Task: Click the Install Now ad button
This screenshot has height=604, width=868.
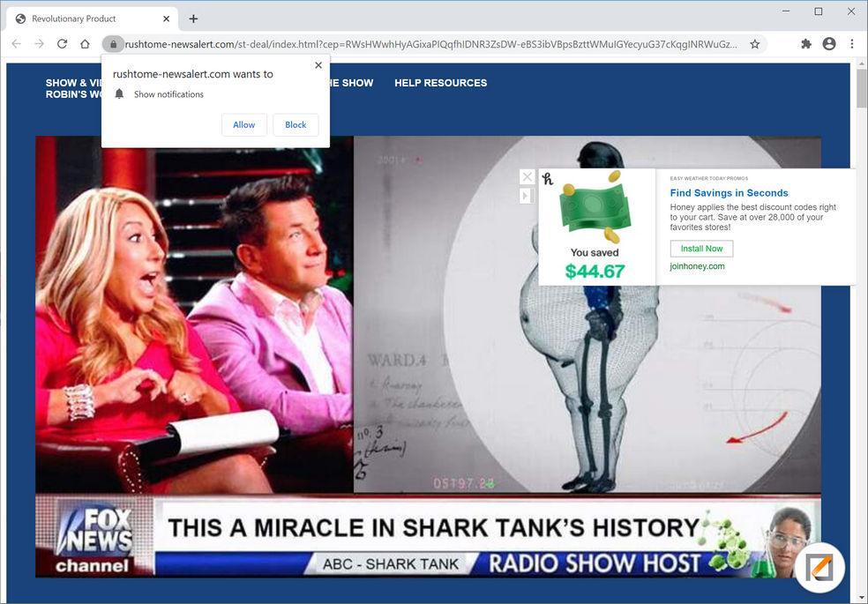Action: pos(701,249)
